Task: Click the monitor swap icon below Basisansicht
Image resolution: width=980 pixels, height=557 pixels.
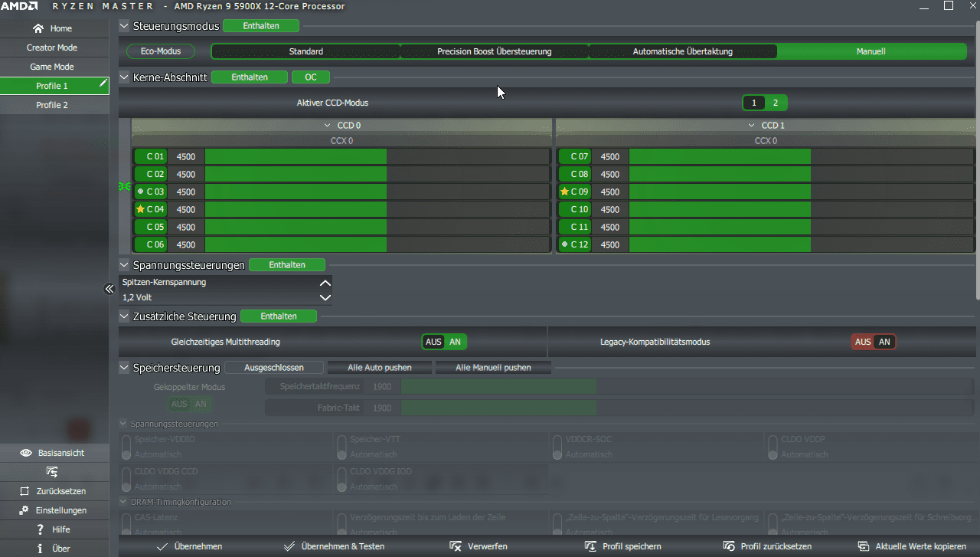Action: point(52,472)
